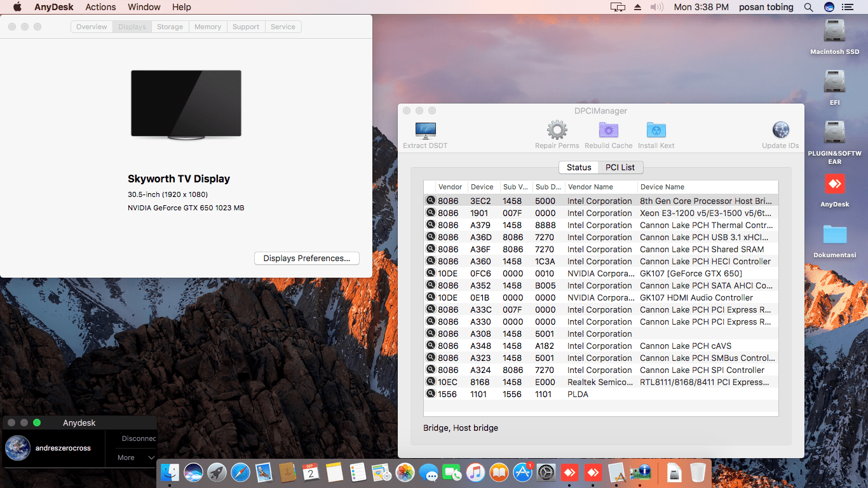The height and width of the screenshot is (488, 868).
Task: Open Launchpad rocket icon in Dock
Action: click(217, 472)
